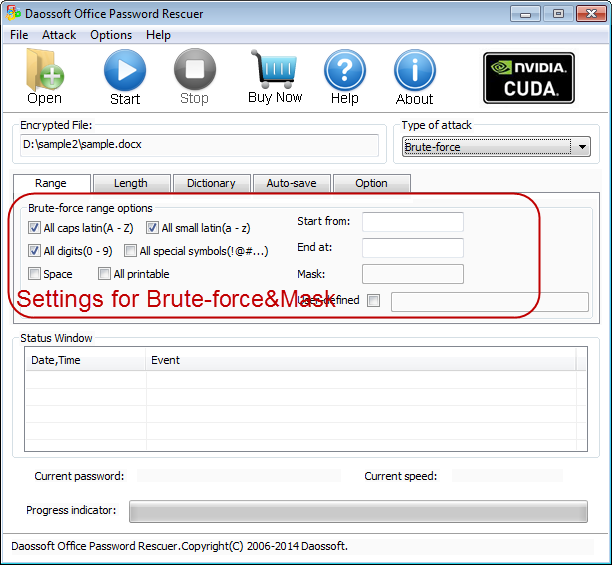
Task: Close the Office Password Rescuer window
Action: [591, 14]
